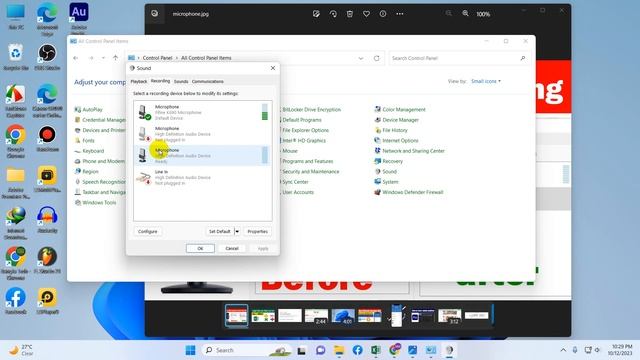This screenshot has height=360, width=640.
Task: Select the filmstrip thumbnail labeled 4:01
Action: (x=343, y=316)
